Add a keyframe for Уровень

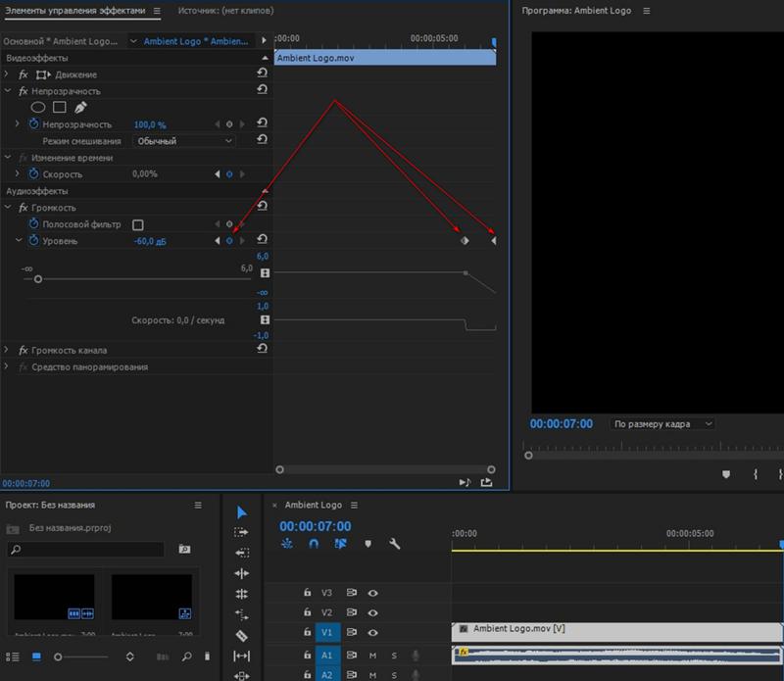click(x=229, y=240)
